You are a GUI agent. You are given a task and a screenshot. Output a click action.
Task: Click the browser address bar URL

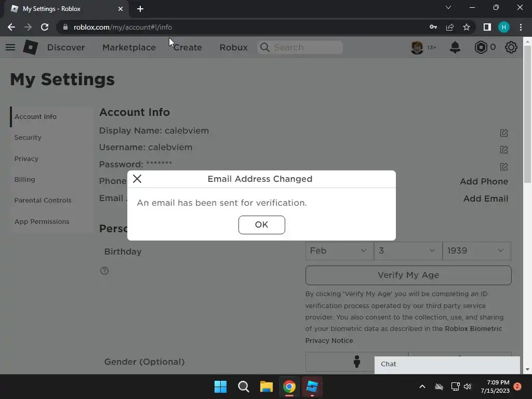[x=123, y=27]
